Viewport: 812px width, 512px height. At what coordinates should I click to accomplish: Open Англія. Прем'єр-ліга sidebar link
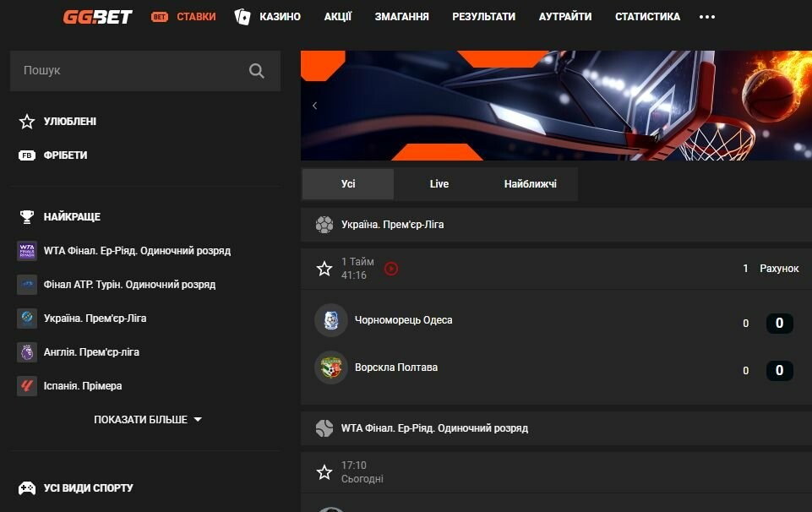click(x=91, y=352)
